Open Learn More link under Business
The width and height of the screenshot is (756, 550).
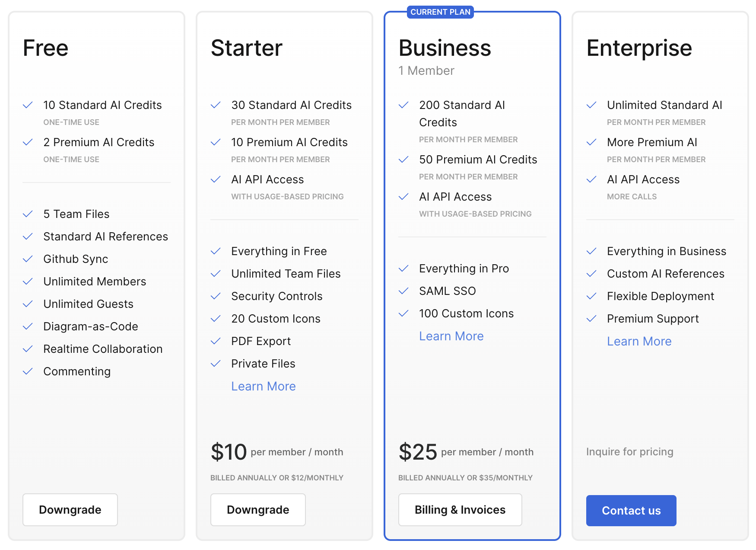click(x=451, y=336)
